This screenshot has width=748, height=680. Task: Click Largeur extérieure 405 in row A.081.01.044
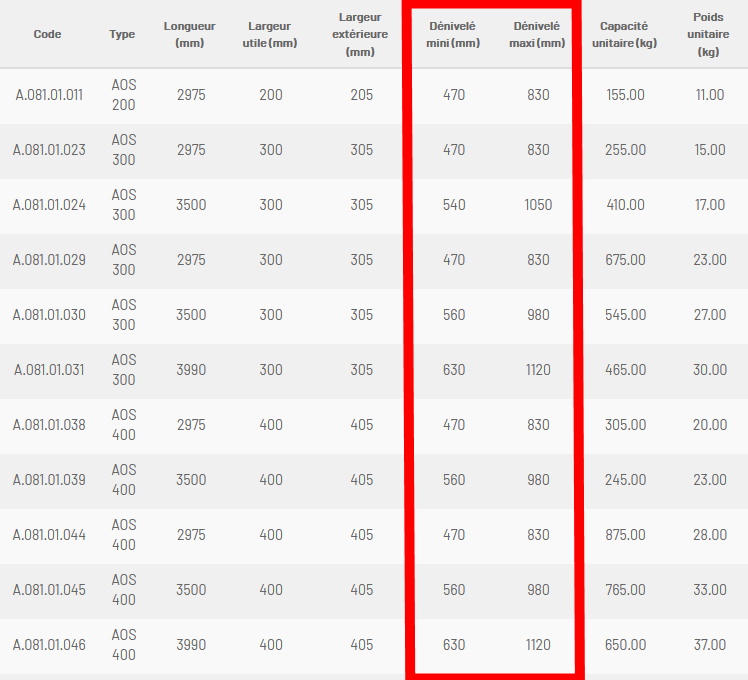[362, 535]
